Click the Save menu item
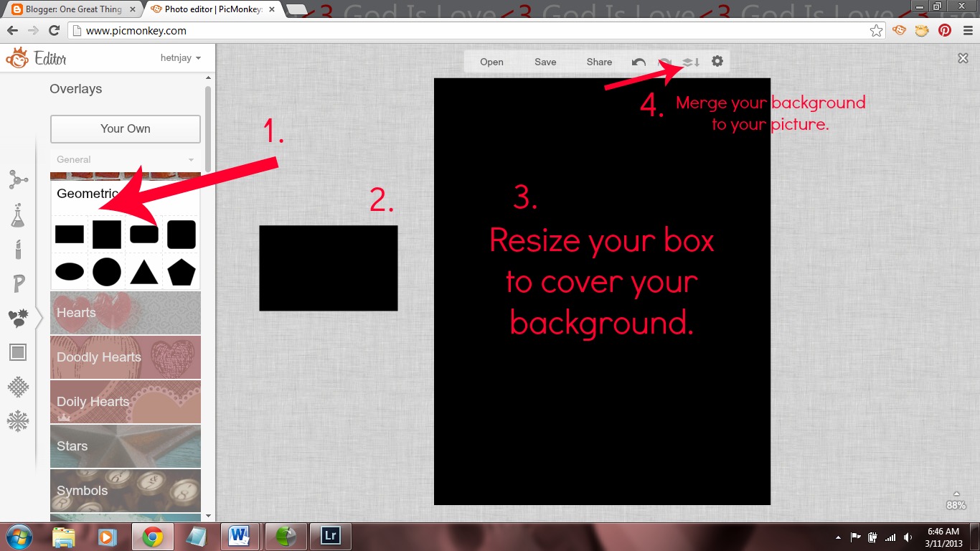980x551 pixels. click(545, 62)
